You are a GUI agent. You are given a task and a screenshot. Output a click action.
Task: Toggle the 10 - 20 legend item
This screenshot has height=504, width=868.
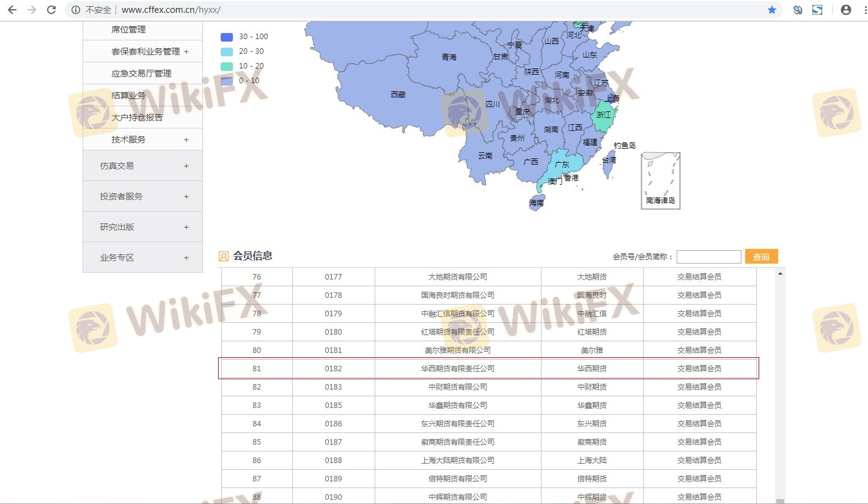pyautogui.click(x=245, y=66)
